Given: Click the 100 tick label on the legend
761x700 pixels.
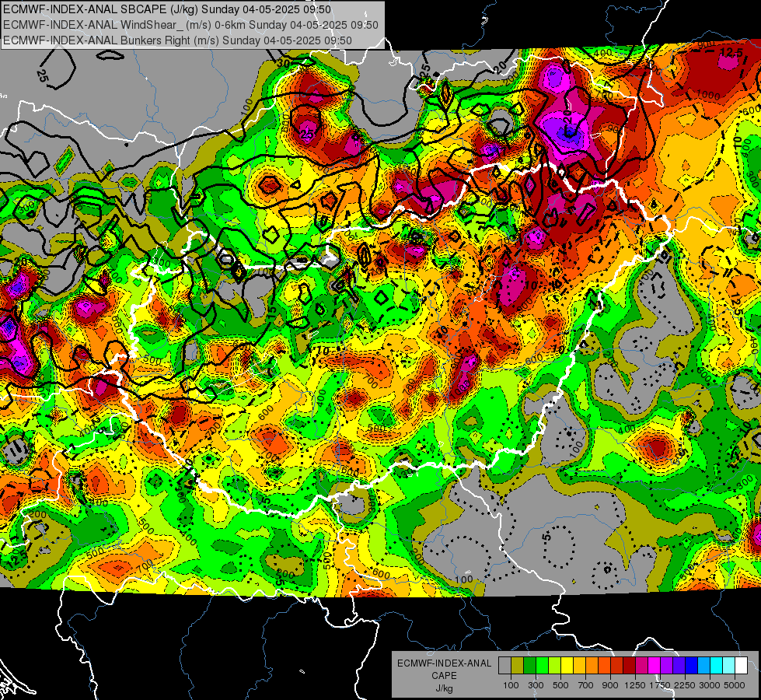Looking at the screenshot, I should pyautogui.click(x=511, y=685).
